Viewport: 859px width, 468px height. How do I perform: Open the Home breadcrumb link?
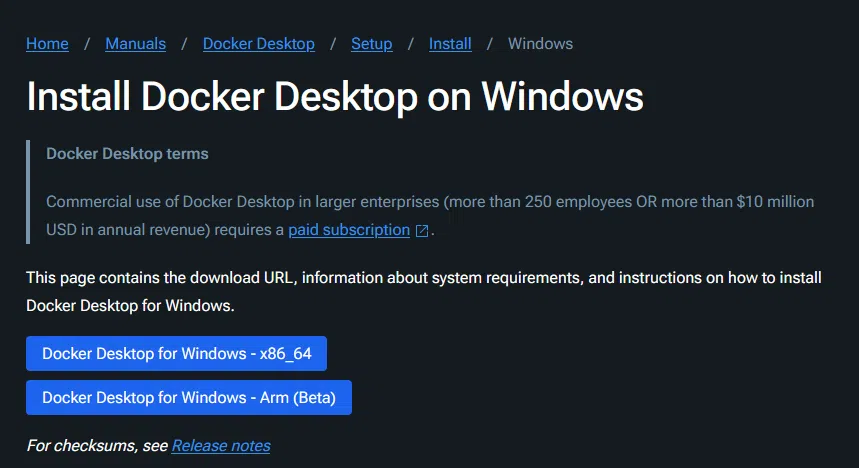coord(47,44)
